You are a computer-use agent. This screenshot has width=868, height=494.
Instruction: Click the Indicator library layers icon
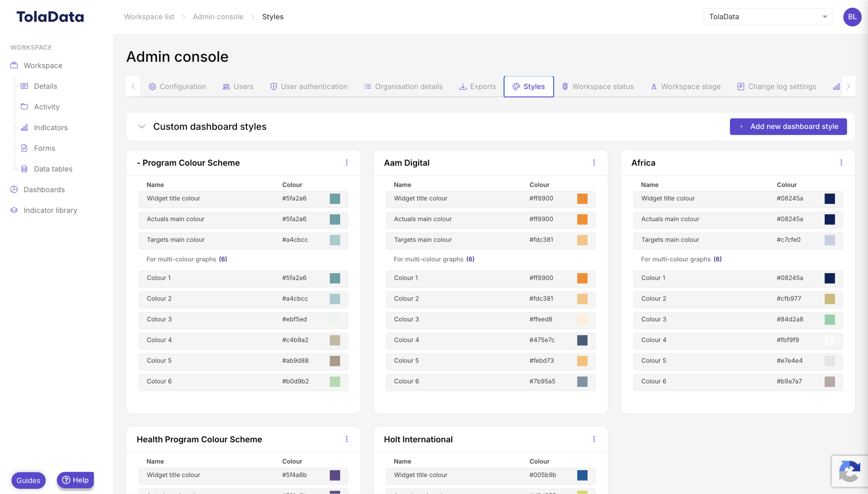(14, 210)
